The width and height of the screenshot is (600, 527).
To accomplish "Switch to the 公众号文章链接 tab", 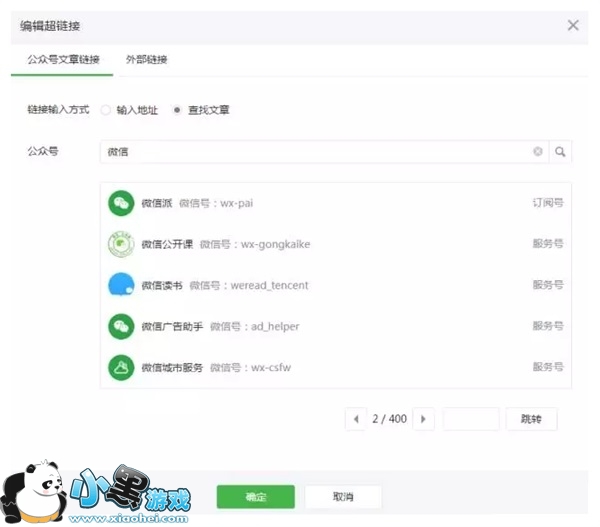I will point(63,60).
